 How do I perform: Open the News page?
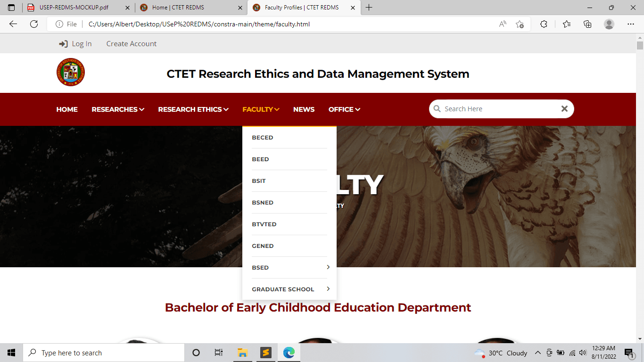[304, 109]
